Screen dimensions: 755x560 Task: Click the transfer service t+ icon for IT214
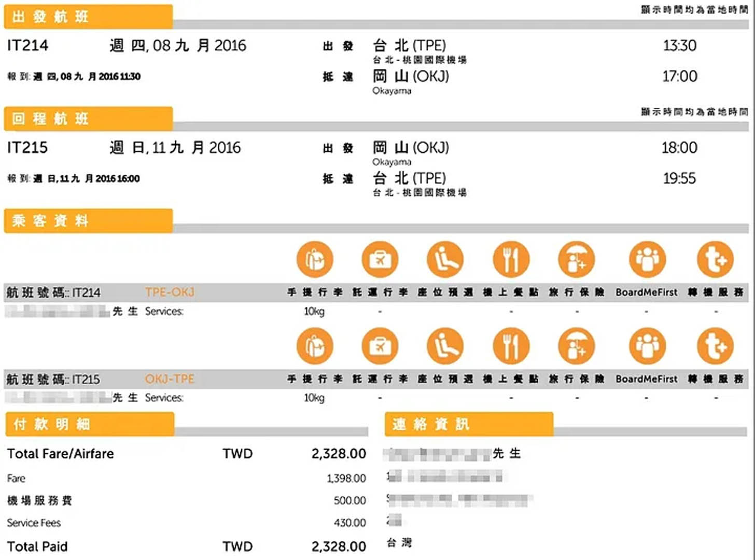(716, 259)
